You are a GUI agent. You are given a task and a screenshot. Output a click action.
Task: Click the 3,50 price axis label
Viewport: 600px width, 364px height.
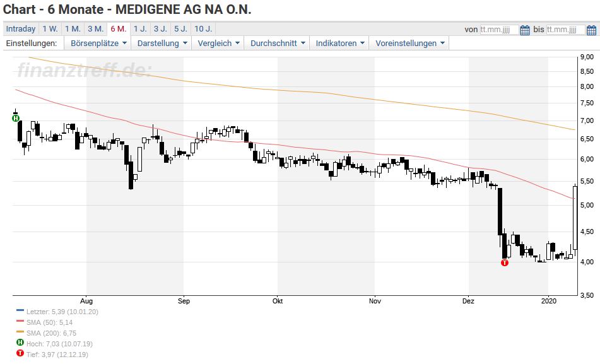[587, 295]
